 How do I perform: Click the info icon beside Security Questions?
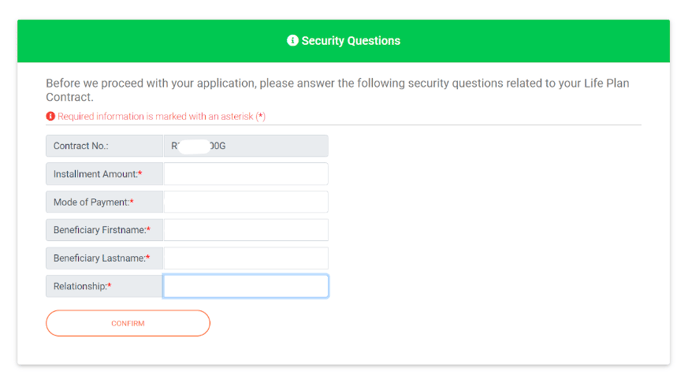[x=292, y=40]
